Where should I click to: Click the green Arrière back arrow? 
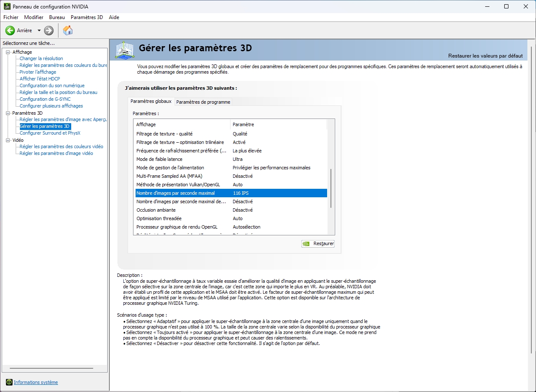coord(10,30)
